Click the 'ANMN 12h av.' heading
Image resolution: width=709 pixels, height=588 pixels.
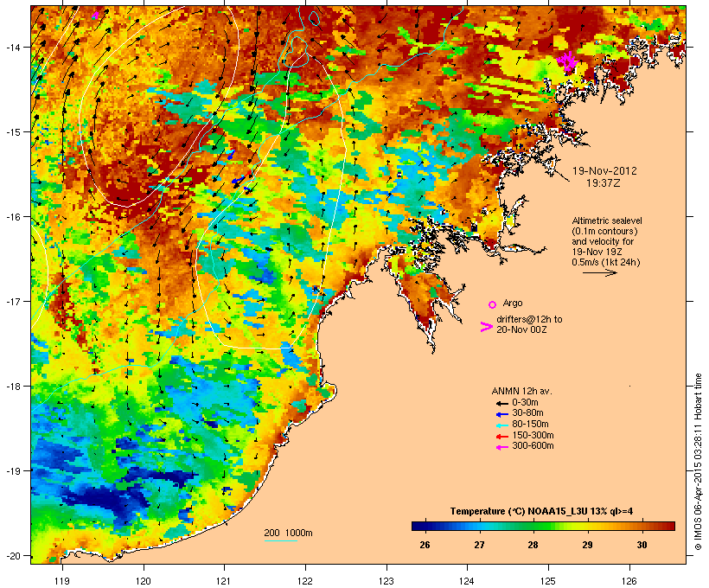click(x=521, y=391)
